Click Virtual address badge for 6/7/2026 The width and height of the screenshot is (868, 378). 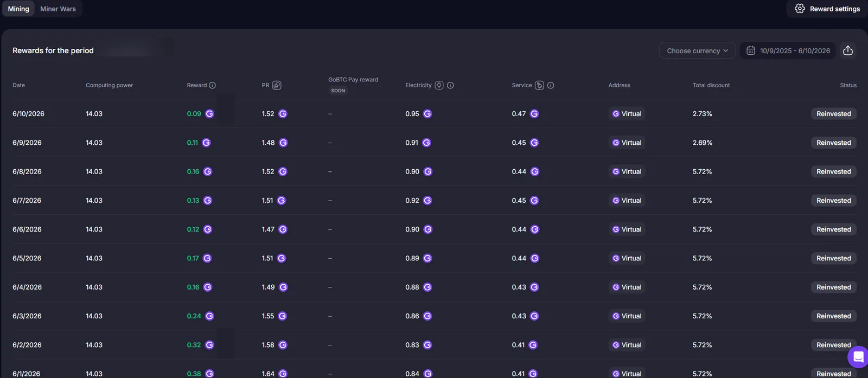pos(627,201)
